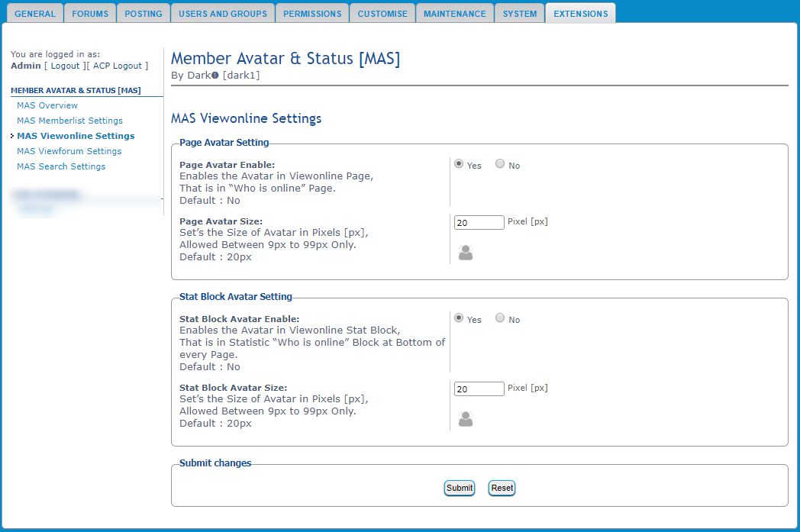Open MAS Overview in sidebar
800x532 pixels.
[47, 105]
